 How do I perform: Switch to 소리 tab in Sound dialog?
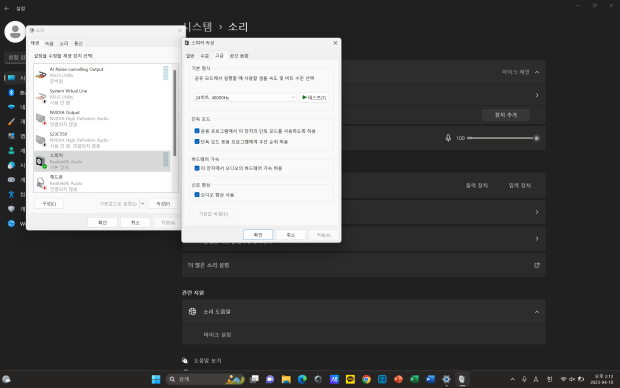tap(64, 44)
